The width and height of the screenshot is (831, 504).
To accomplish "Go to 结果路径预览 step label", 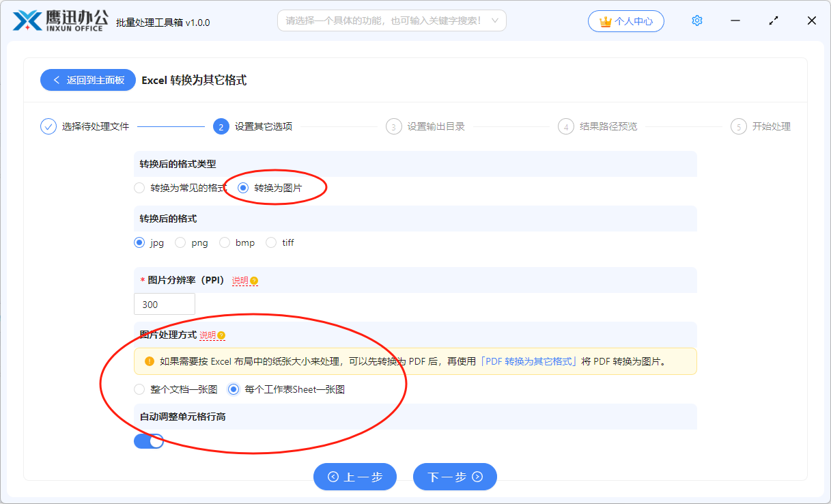I will coord(608,126).
